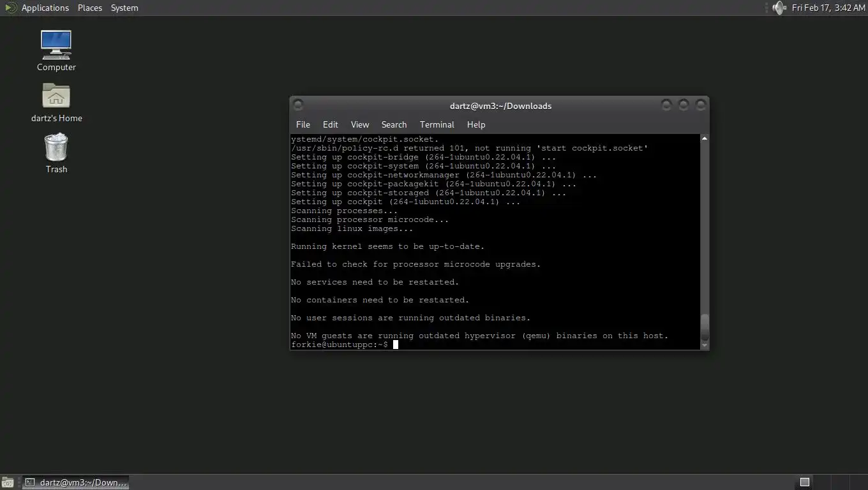Viewport: 868px width, 490px height.
Task: Click the terminal scrollbar thumb handle
Action: [705, 328]
